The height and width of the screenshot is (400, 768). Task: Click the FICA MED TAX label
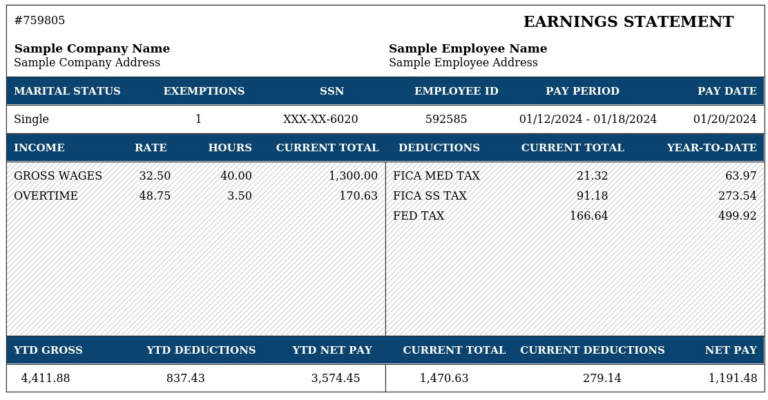(436, 176)
